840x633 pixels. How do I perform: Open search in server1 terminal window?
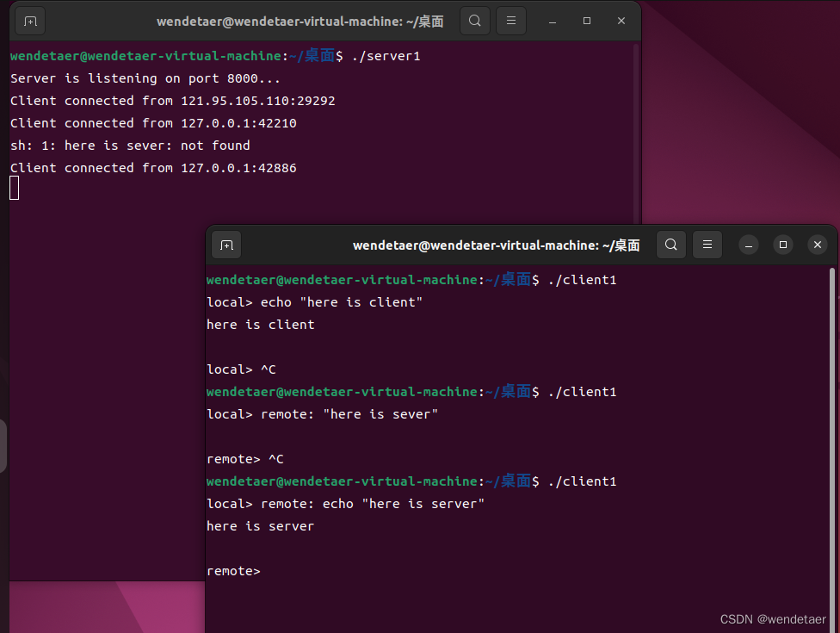click(x=474, y=21)
